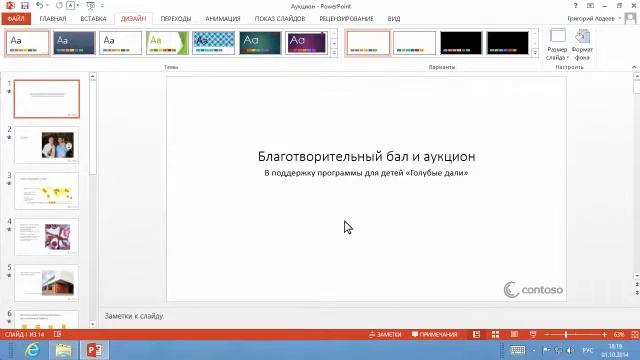Click the zoom in plus icon
640x360 pixels.
coord(604,334)
